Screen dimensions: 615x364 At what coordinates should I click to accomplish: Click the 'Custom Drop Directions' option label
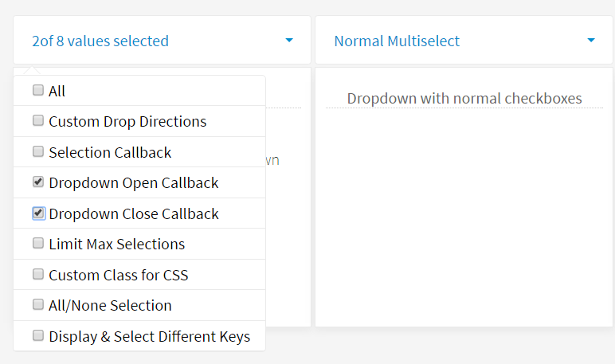[127, 122]
